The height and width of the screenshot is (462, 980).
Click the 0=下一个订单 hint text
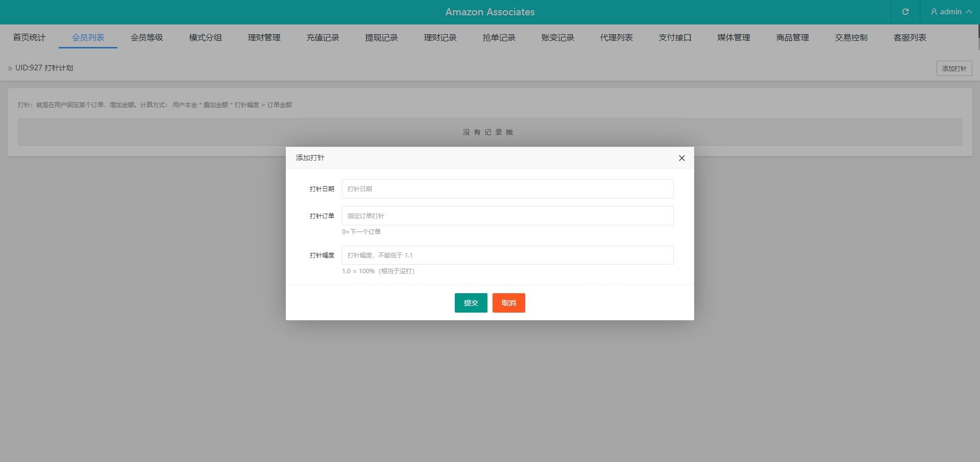pos(361,232)
